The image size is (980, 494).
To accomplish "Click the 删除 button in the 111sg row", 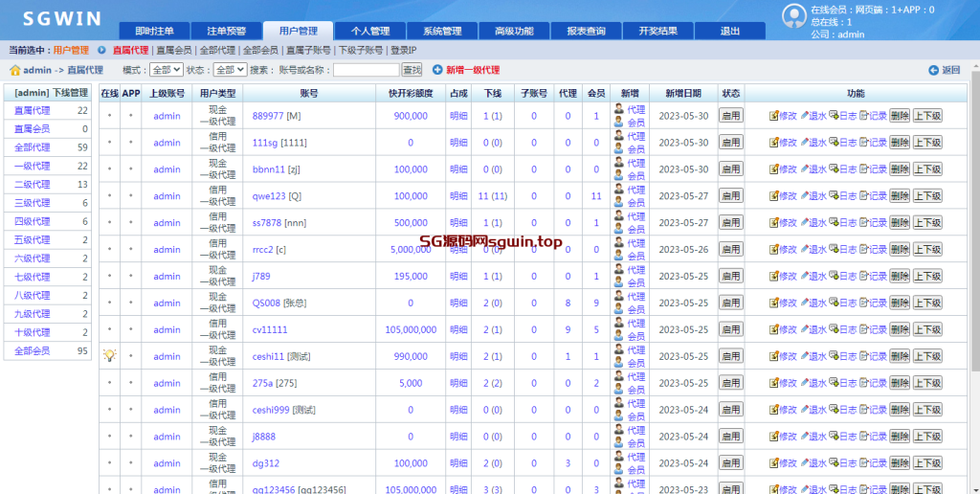I will tap(900, 143).
